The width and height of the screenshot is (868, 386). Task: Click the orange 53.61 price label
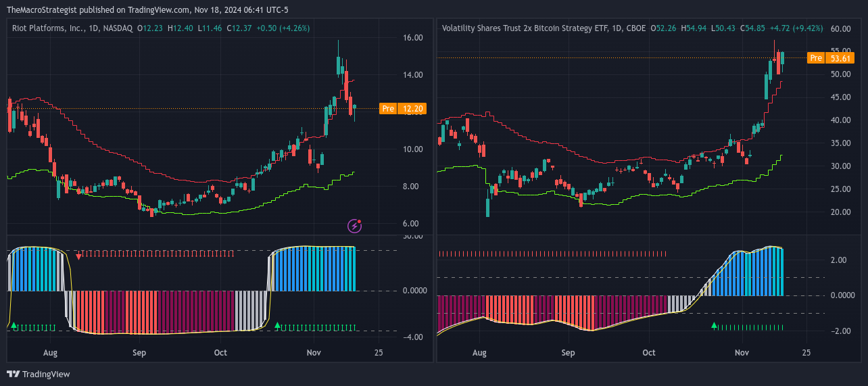tap(840, 57)
